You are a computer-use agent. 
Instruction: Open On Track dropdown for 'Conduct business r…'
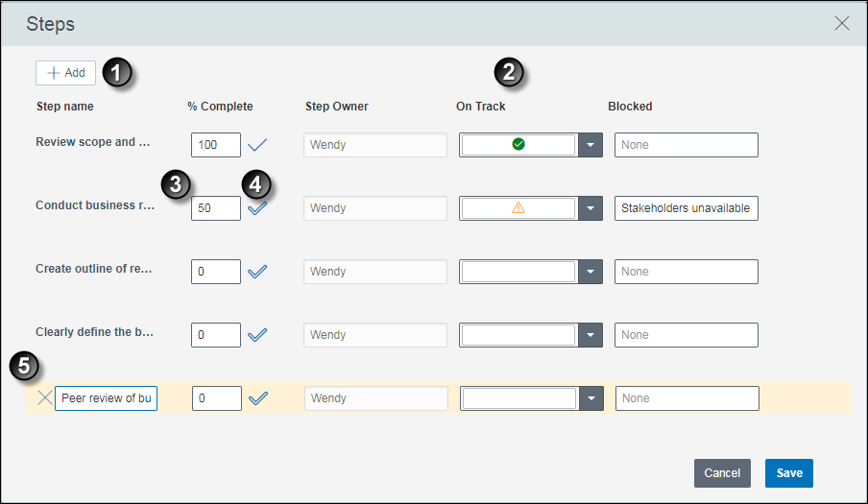click(x=591, y=208)
